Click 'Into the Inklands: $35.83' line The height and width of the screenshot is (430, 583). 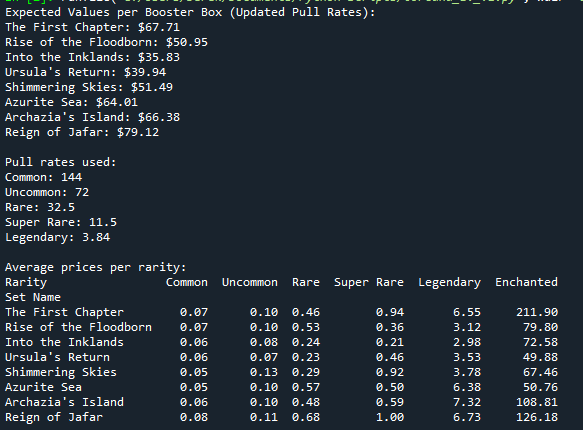(92, 57)
